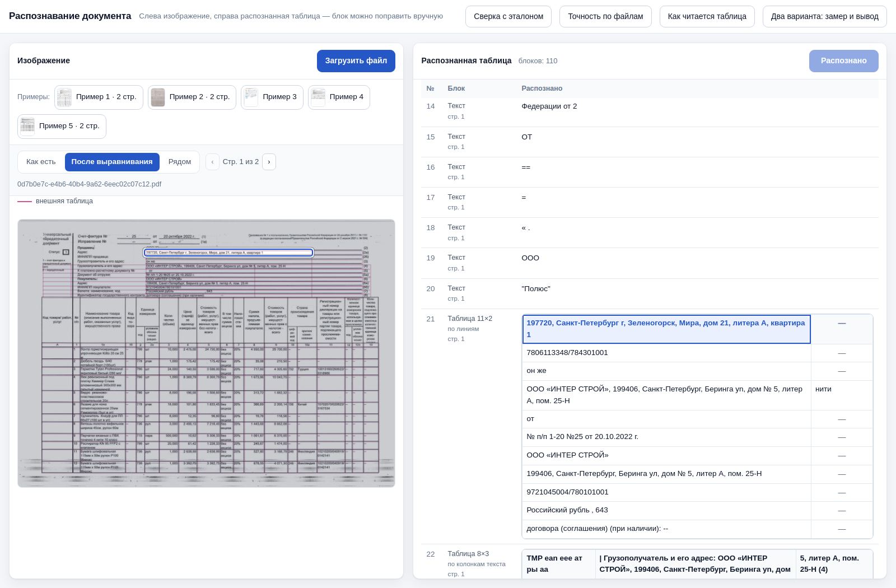This screenshot has height=588, width=896.
Task: Open Точность по файлам
Action: coord(605,16)
